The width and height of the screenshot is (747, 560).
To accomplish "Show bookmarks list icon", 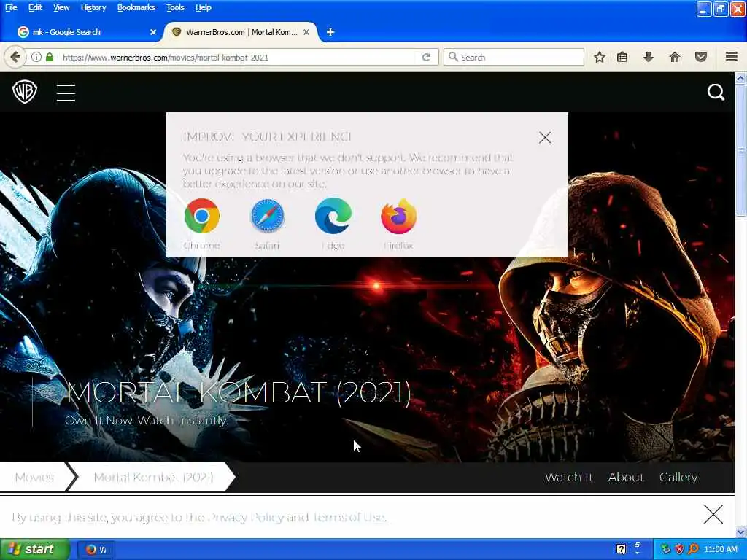I will click(x=622, y=57).
